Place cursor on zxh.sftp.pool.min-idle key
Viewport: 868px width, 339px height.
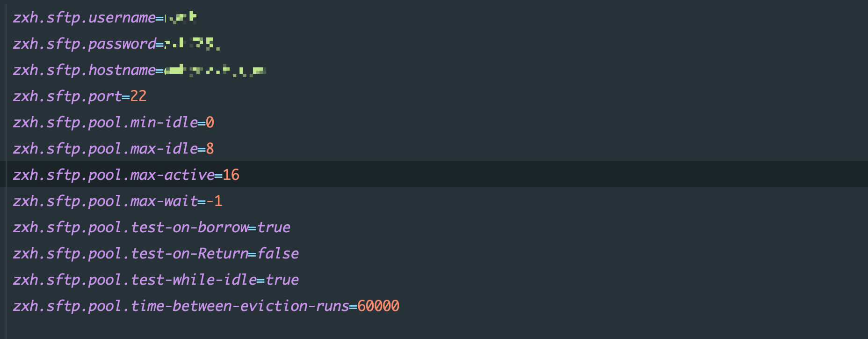(x=105, y=123)
